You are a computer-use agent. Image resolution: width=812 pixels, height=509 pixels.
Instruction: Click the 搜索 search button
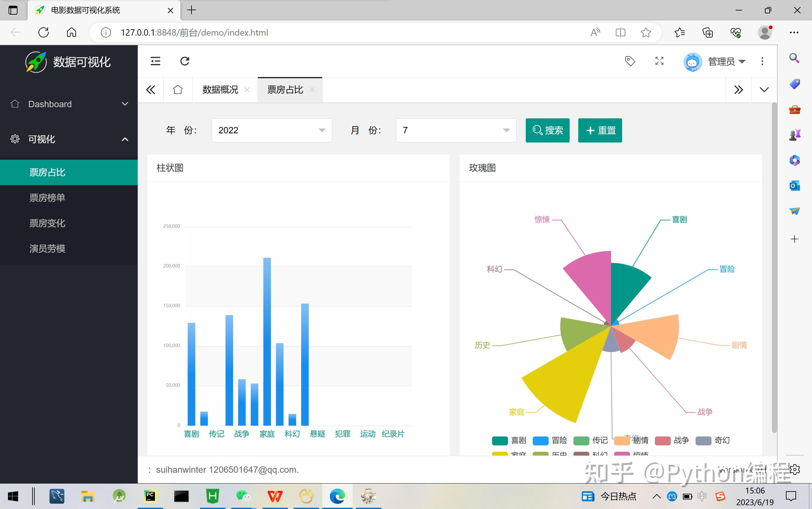[547, 130]
